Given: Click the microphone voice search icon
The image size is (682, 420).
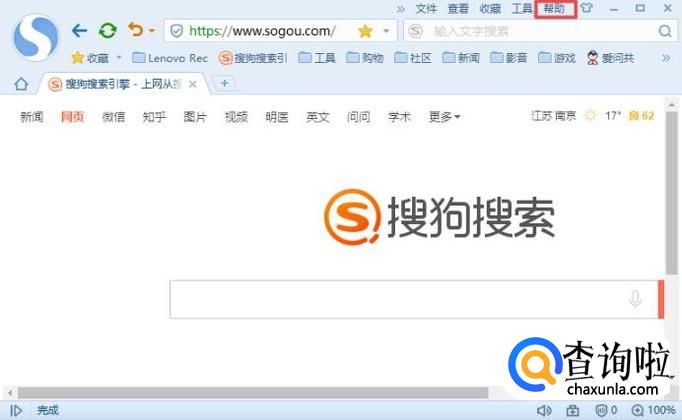Looking at the screenshot, I should coord(635,299).
